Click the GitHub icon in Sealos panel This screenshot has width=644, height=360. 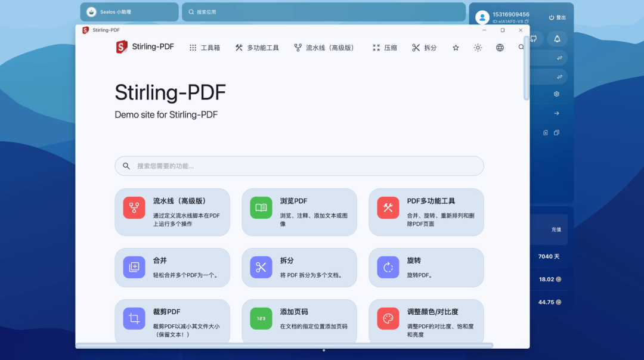tap(534, 39)
